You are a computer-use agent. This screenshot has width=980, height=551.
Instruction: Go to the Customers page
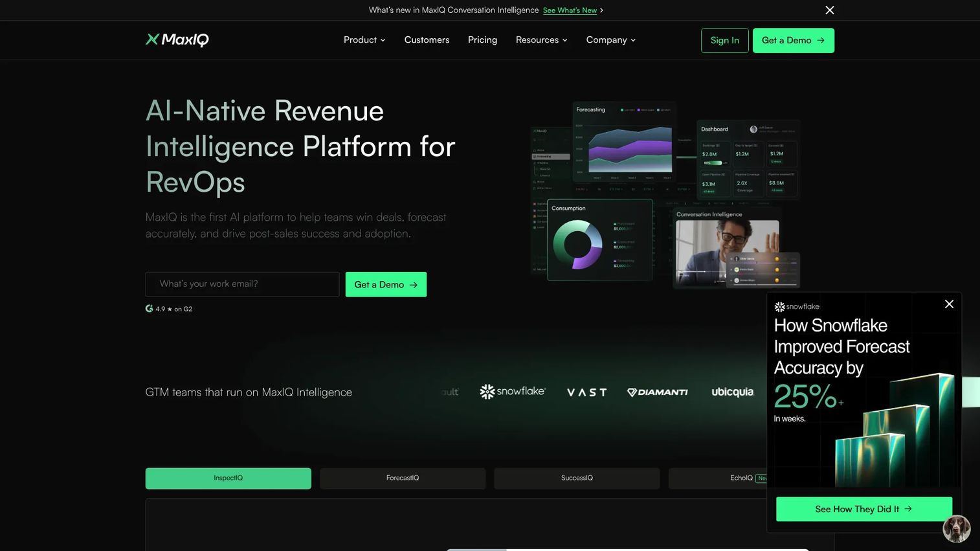pyautogui.click(x=427, y=39)
